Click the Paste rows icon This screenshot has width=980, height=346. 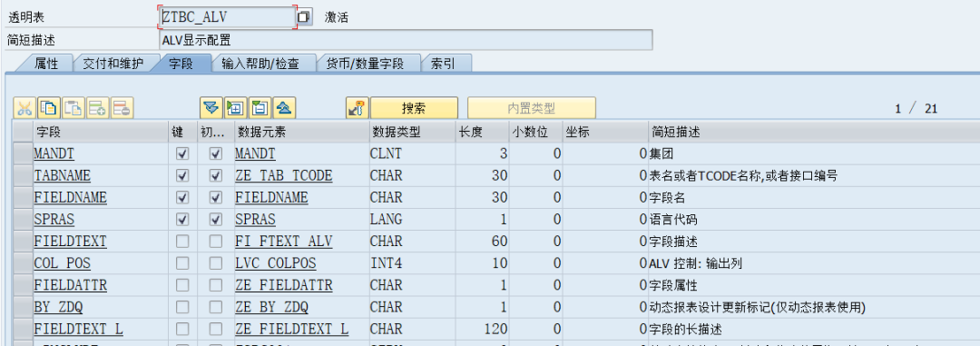73,108
